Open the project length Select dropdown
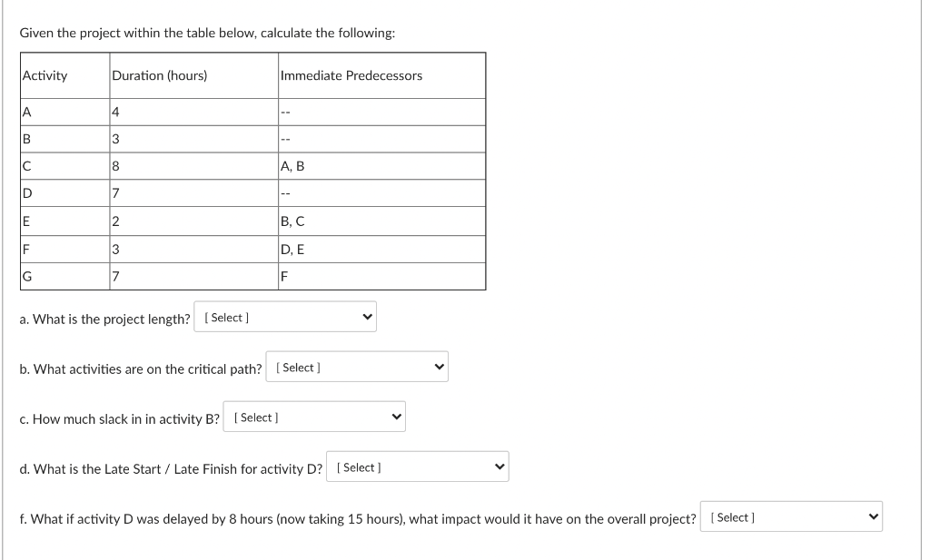 pyautogui.click(x=284, y=316)
